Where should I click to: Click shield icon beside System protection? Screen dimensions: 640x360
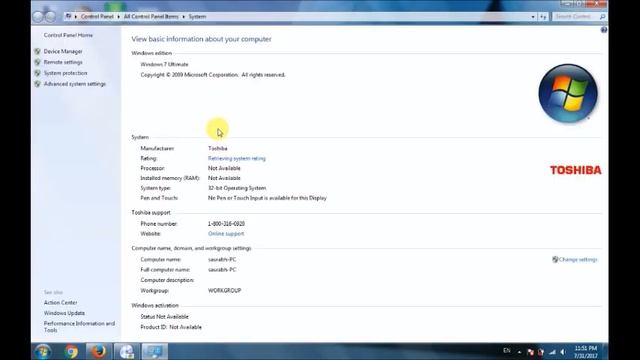(x=38, y=73)
